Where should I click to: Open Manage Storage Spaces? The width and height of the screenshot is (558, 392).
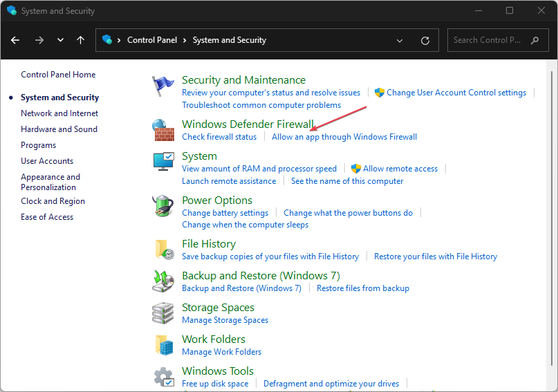[225, 320]
